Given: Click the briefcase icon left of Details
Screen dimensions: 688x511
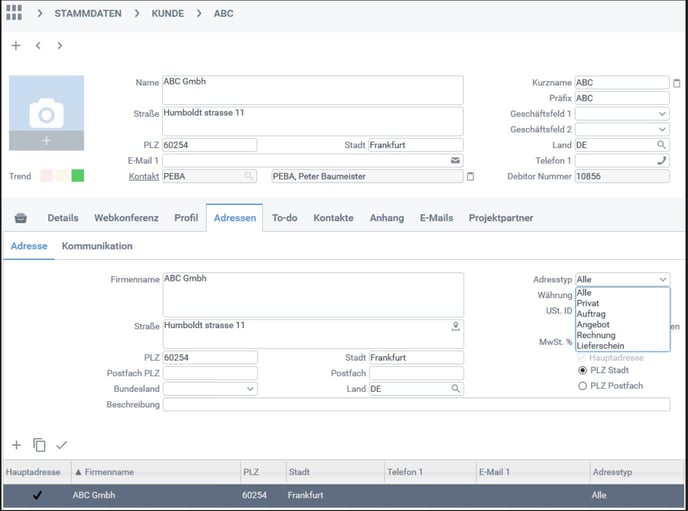Looking at the screenshot, I should 20,218.
